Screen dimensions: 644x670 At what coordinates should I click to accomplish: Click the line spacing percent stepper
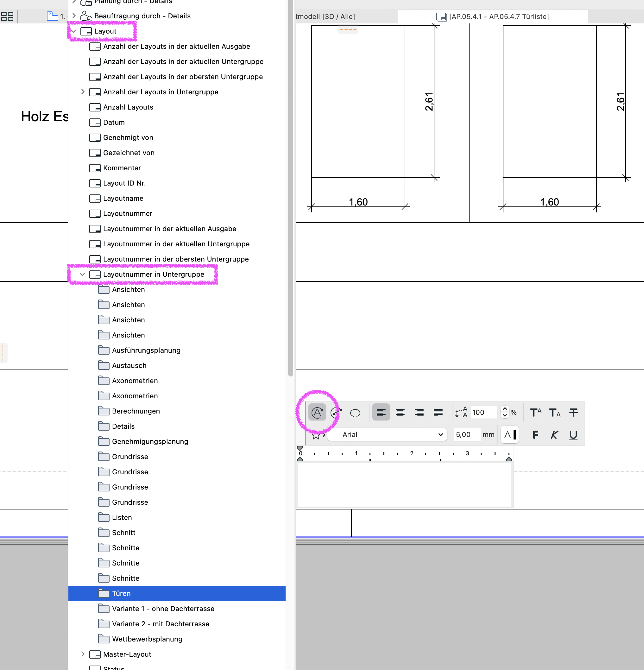505,412
